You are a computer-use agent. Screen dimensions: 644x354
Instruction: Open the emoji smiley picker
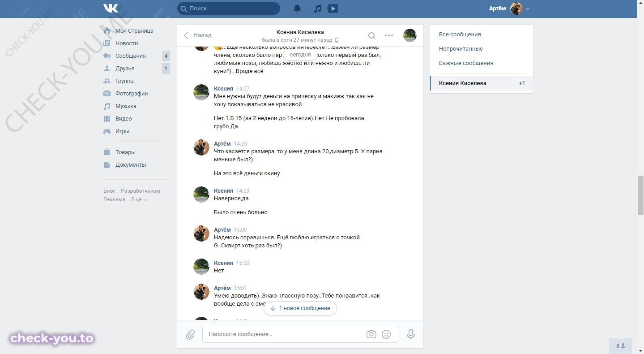click(387, 334)
